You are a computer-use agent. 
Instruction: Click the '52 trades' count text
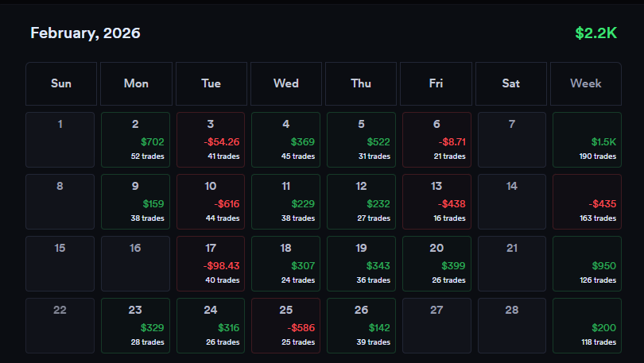click(x=147, y=156)
